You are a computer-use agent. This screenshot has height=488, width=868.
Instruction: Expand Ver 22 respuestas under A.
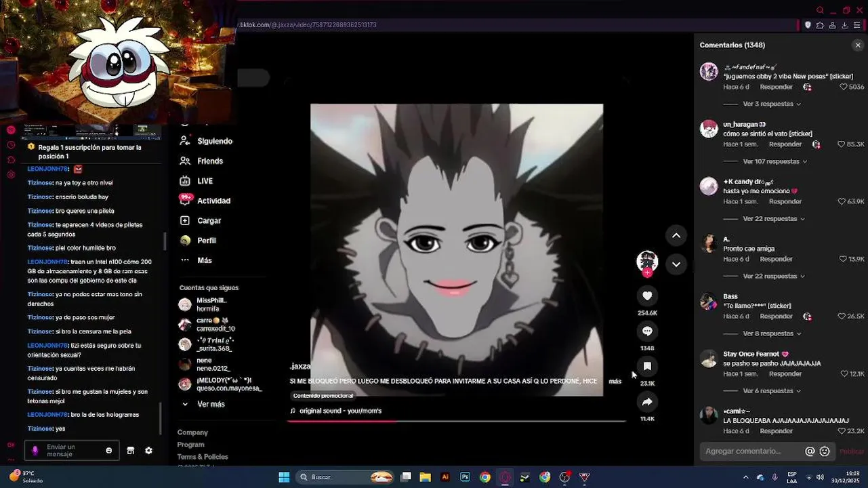[x=774, y=277]
